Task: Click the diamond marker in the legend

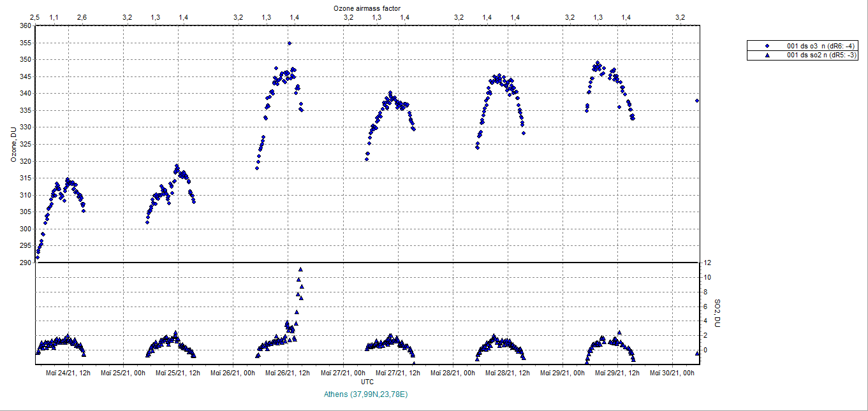Action: [767, 46]
